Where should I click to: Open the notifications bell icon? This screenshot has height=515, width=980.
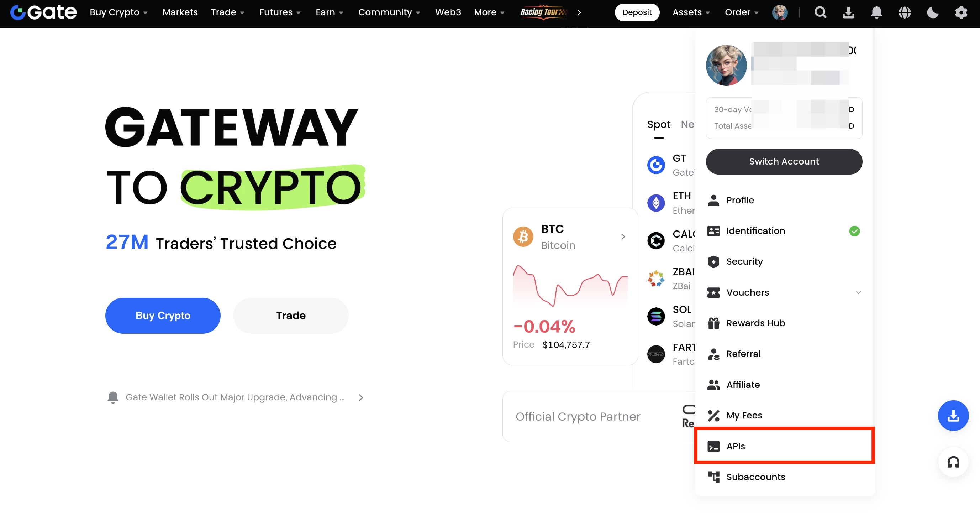coord(876,12)
